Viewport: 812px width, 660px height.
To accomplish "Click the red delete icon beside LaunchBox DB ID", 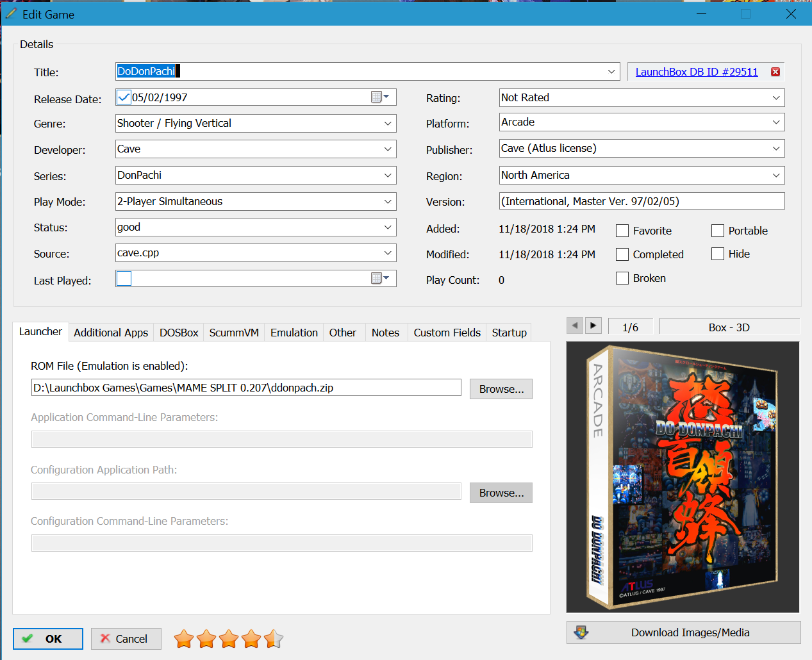I will point(775,72).
